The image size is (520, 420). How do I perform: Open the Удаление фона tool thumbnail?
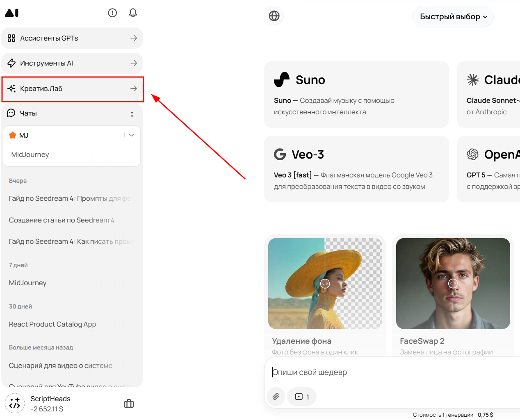[325, 284]
